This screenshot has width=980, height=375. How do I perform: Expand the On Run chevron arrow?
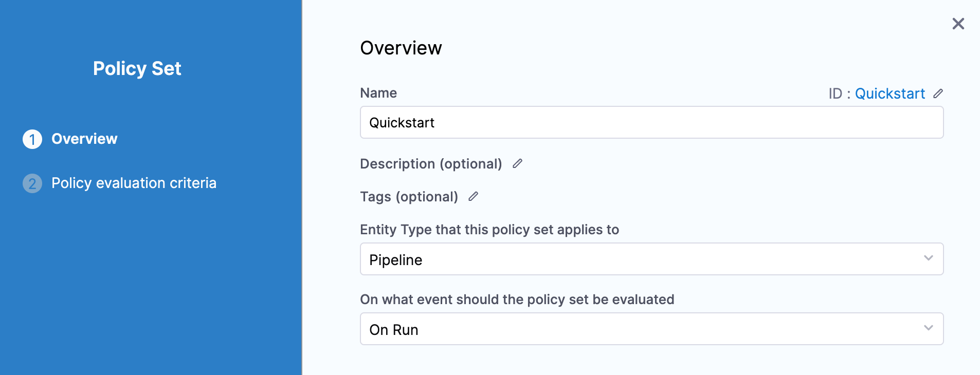[x=928, y=328]
